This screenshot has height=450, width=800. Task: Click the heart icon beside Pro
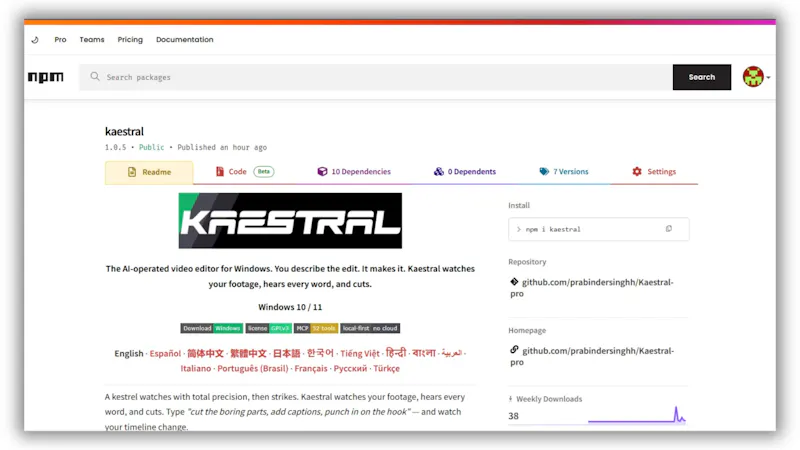tap(35, 40)
